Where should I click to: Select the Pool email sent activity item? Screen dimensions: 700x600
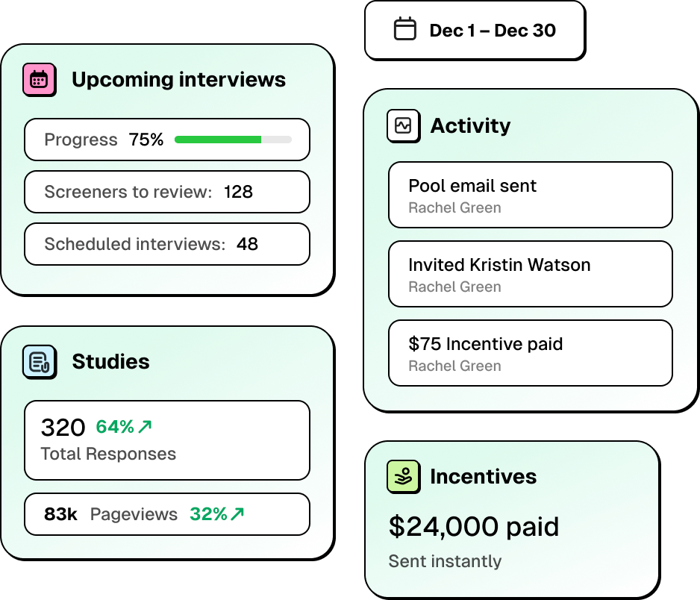tap(530, 195)
